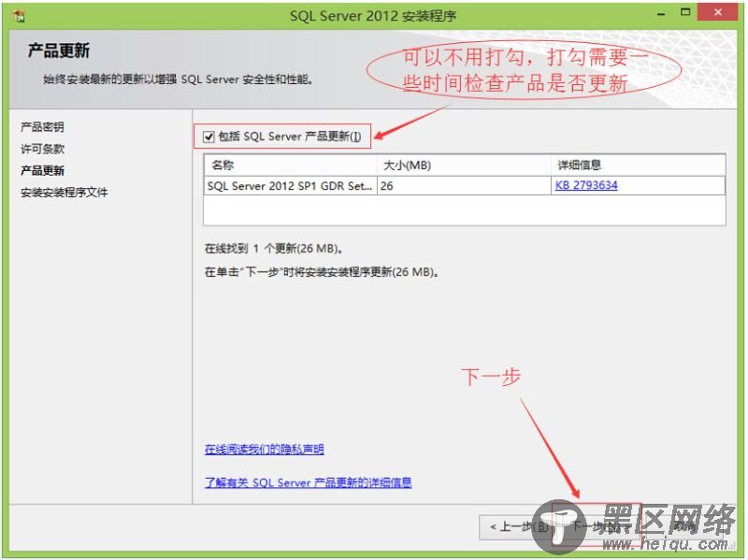The height and width of the screenshot is (560, 748).
Task: Select the 许可条款 step in sidebar
Action: coord(42,149)
